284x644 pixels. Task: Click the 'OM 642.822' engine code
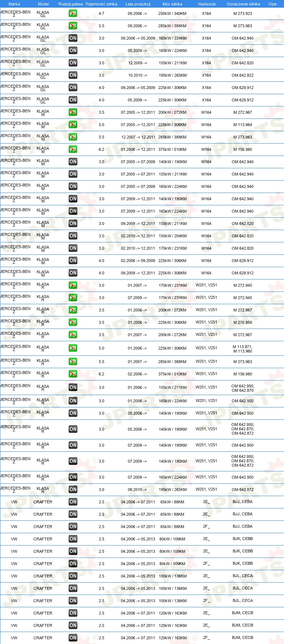point(243,75)
